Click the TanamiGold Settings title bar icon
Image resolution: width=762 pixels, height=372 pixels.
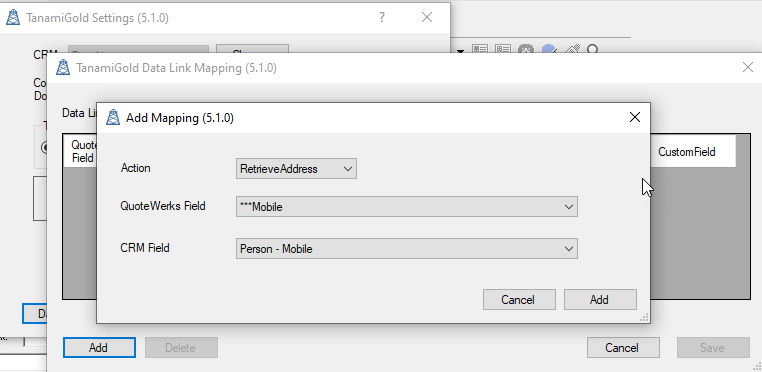pyautogui.click(x=13, y=18)
